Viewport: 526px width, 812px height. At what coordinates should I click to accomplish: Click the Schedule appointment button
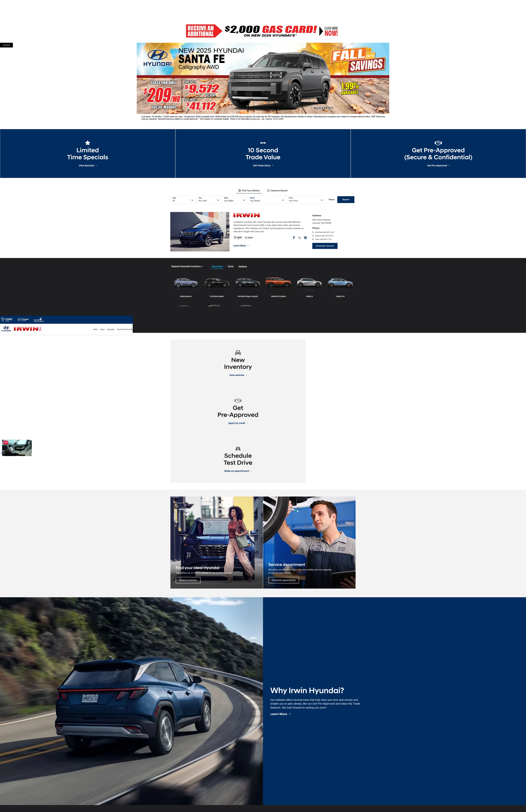(284, 580)
